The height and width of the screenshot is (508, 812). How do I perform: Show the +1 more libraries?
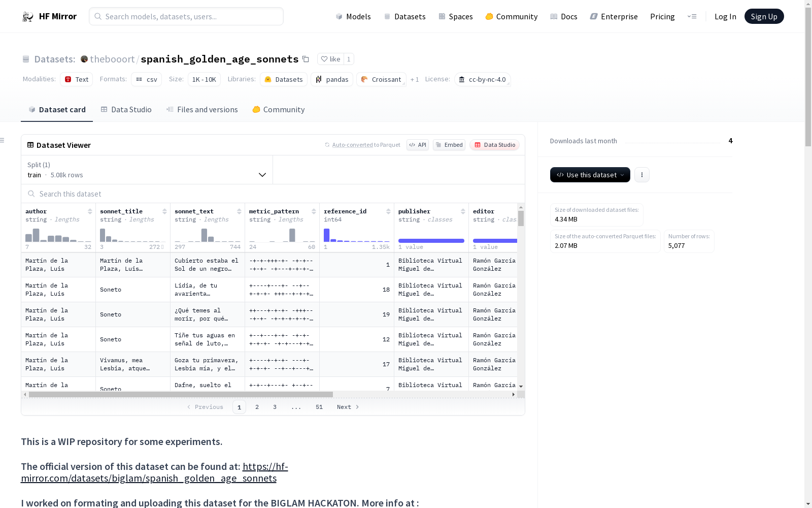[415, 79]
